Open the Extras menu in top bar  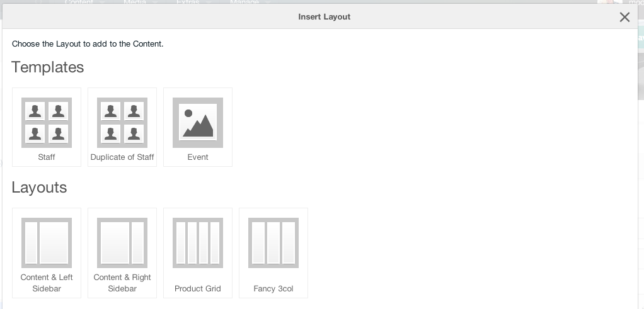click(x=188, y=2)
